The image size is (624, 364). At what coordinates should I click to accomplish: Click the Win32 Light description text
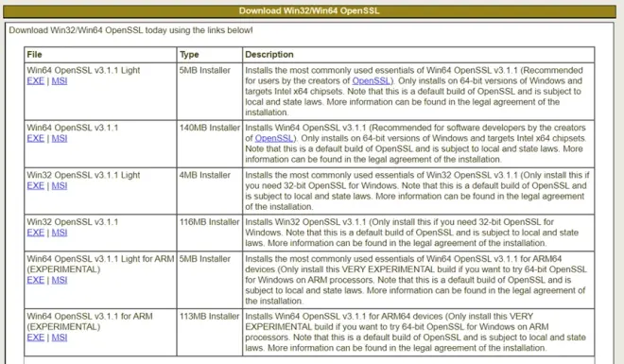click(x=417, y=191)
